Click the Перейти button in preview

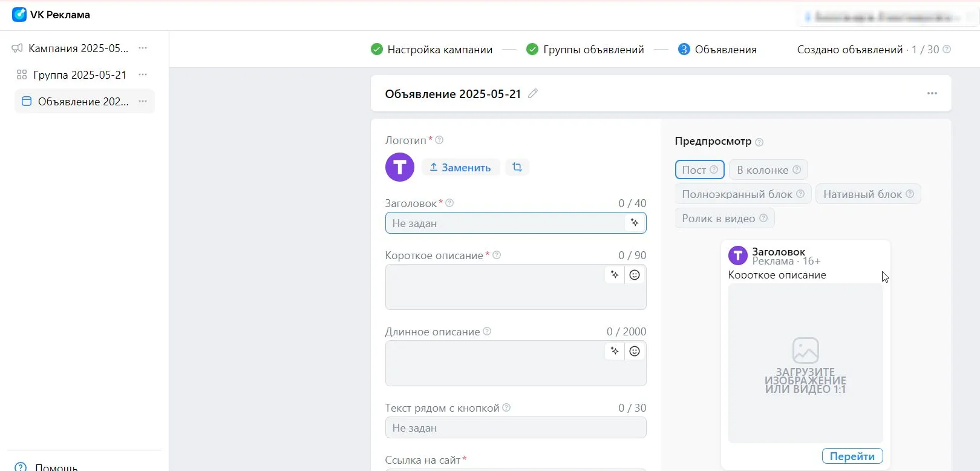click(852, 456)
